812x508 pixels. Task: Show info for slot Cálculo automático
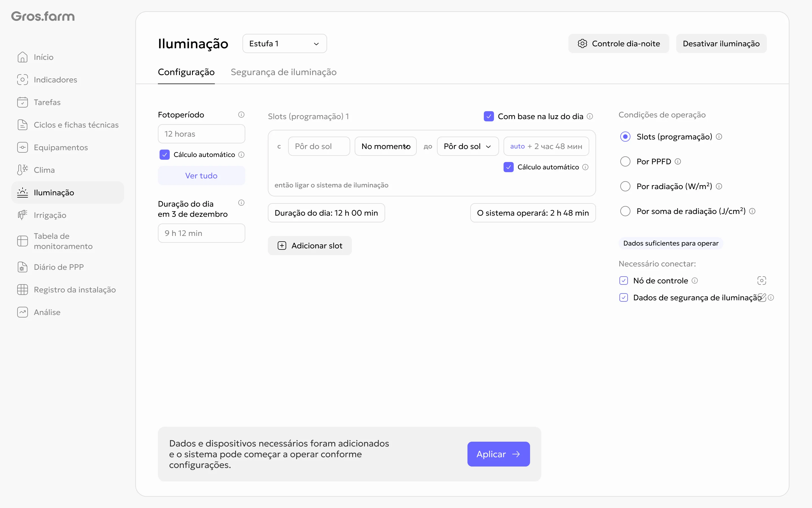click(586, 167)
